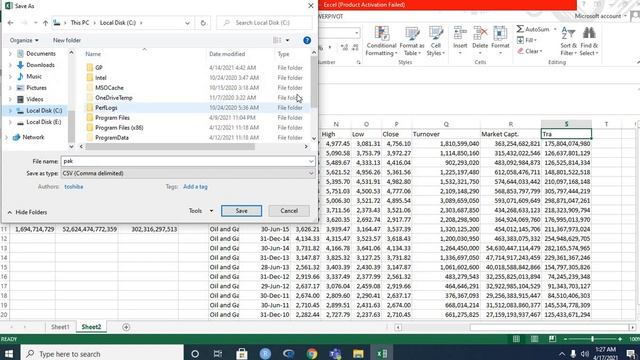This screenshot has width=640, height=360.
Task: Click the zoom in plus button
Action: (620, 339)
